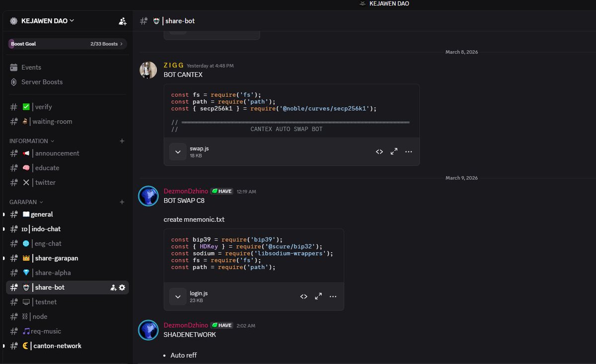Switch to the indo-chat channel
The height and width of the screenshot is (364, 596).
click(67, 229)
